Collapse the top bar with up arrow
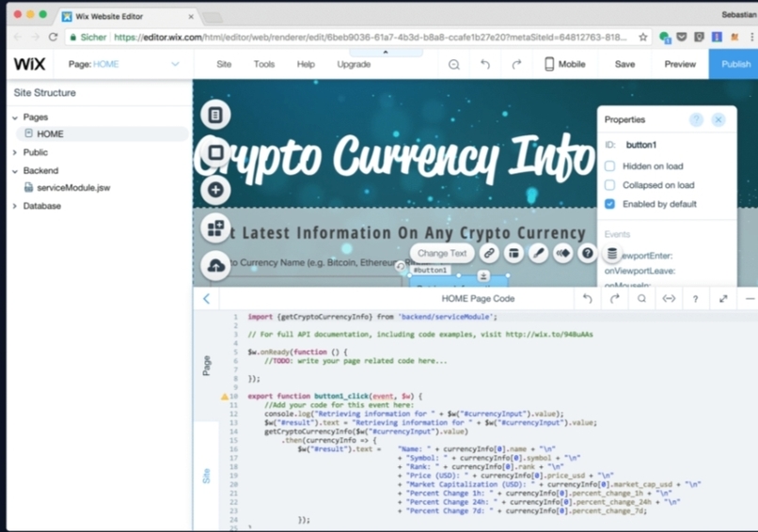The height and width of the screenshot is (532, 758). pos(386,52)
